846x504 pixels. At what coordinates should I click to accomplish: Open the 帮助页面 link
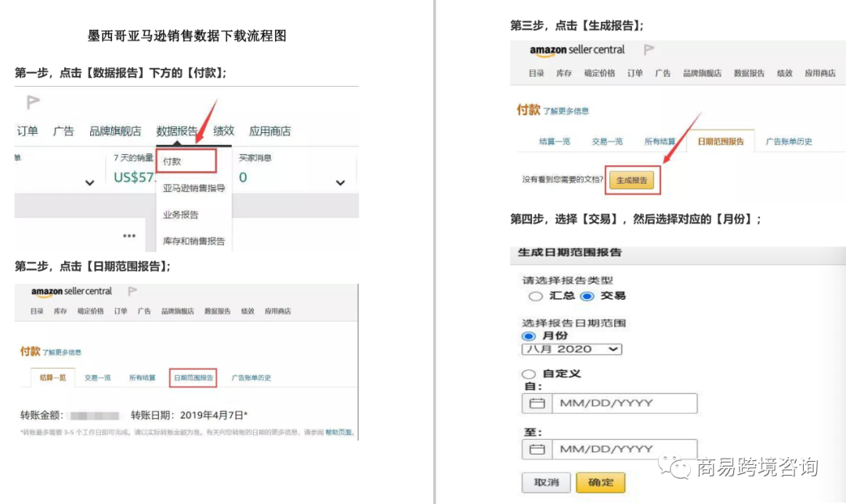point(338,432)
